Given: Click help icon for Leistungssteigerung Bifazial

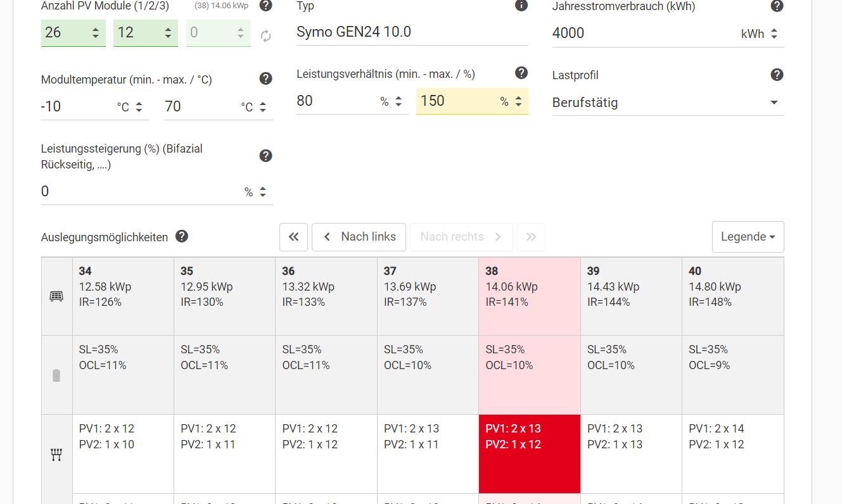Looking at the screenshot, I should [x=266, y=156].
